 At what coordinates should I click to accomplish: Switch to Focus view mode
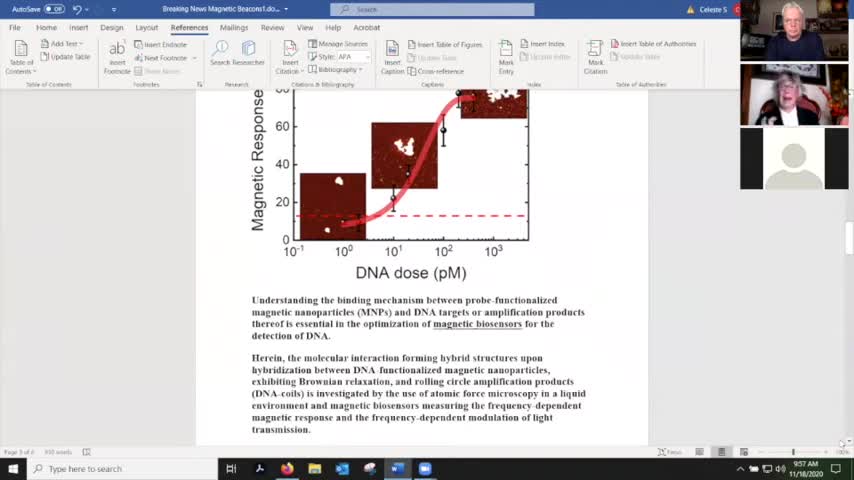669,452
